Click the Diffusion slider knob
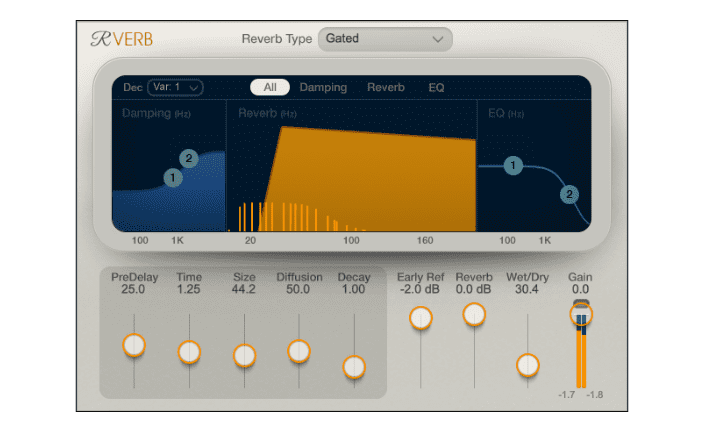This screenshot has height=432, width=704. [x=299, y=351]
